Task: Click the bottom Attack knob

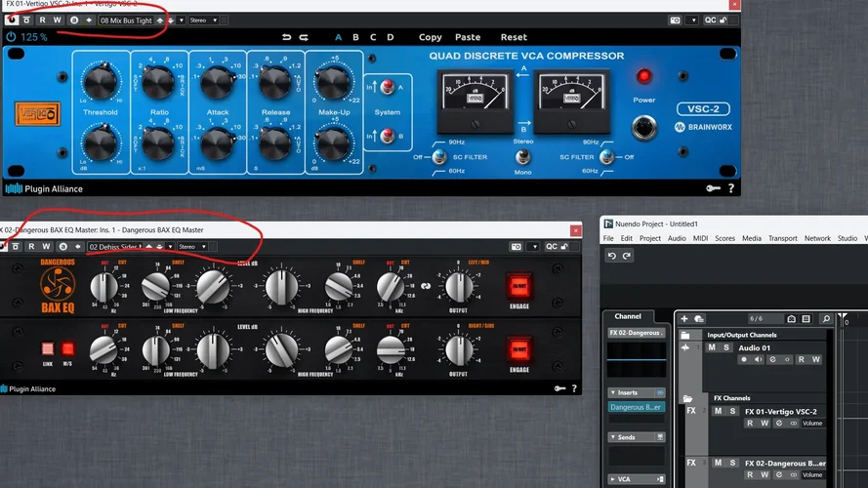Action: [x=217, y=144]
